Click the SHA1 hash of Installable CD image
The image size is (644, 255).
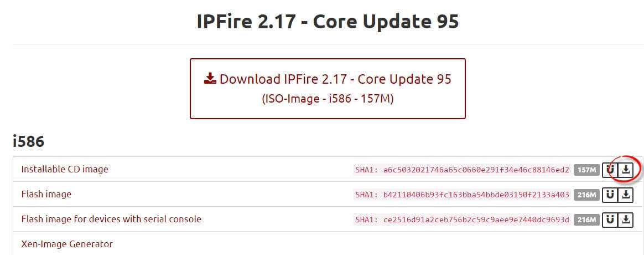click(x=462, y=170)
